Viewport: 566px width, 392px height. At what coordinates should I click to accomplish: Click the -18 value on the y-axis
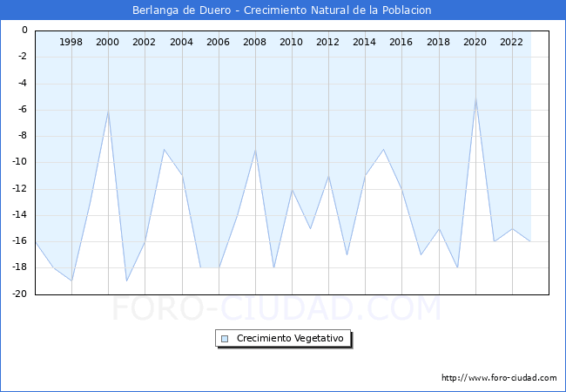pos(20,267)
